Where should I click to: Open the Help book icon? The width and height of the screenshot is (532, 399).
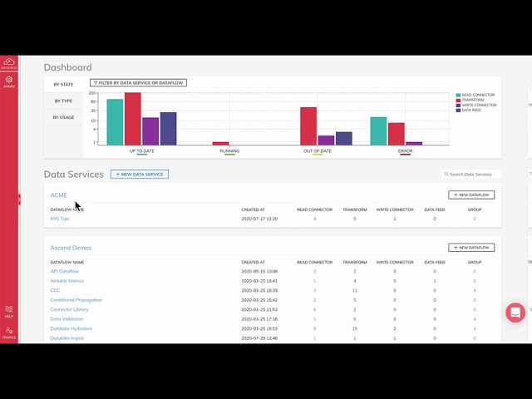(x=9, y=312)
